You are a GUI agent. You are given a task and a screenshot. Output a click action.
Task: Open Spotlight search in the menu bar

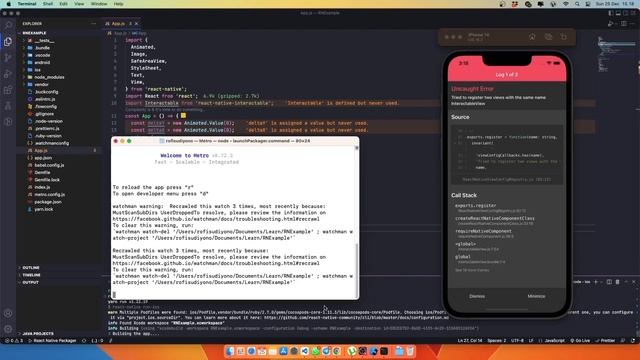[x=577, y=4]
